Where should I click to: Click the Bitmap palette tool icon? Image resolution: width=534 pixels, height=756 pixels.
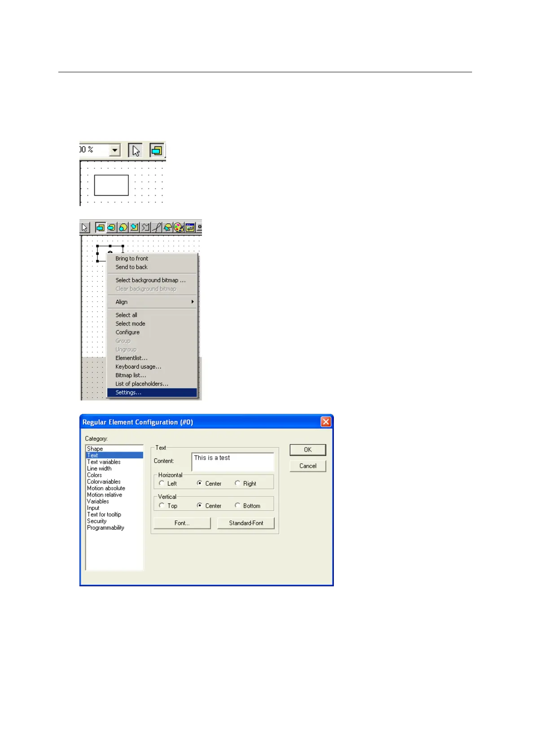pos(179,228)
